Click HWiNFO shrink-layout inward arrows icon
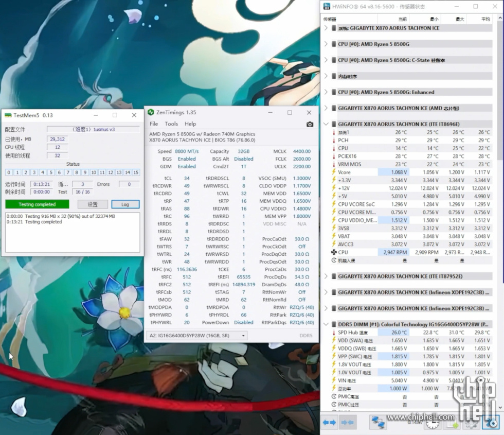The image size is (504, 435). 348,422
